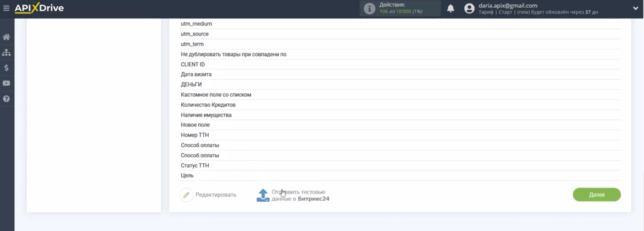Select the Номер ТТН row
The width and height of the screenshot is (644, 231).
(x=400, y=135)
